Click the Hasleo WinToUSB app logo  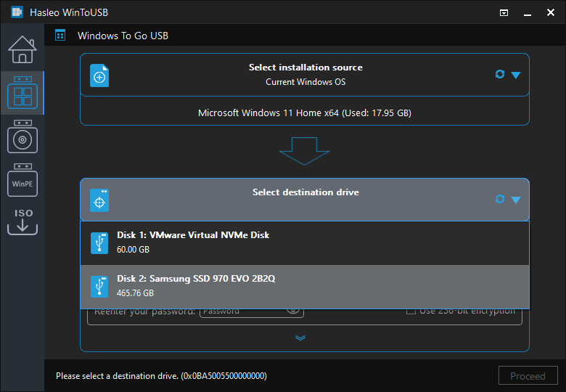(17, 12)
